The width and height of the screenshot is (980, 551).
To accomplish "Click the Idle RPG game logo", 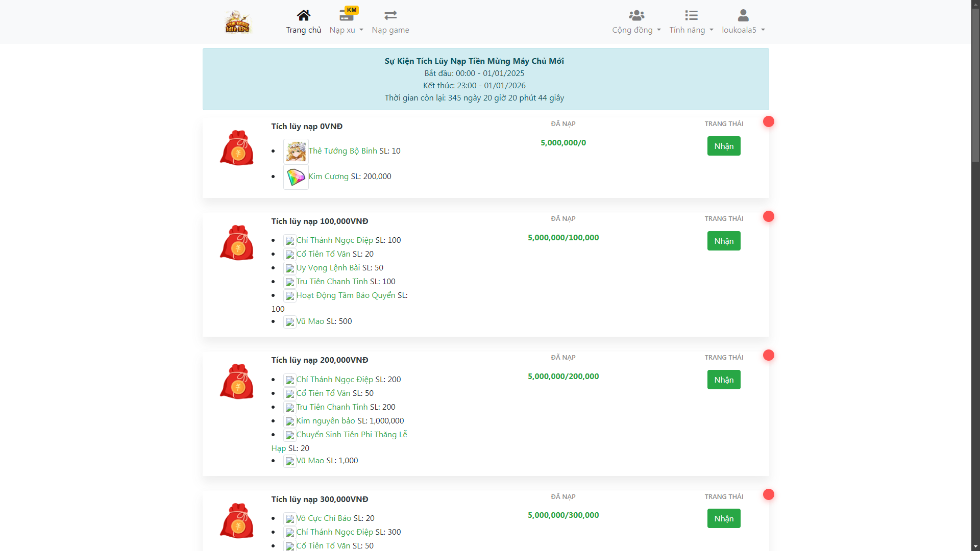I will click(238, 22).
